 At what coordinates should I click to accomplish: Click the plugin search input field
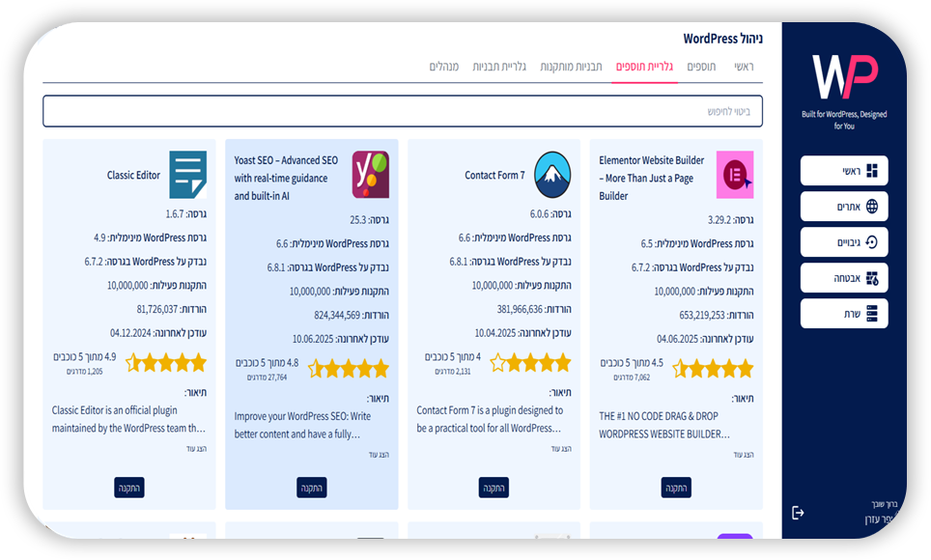coord(403,111)
